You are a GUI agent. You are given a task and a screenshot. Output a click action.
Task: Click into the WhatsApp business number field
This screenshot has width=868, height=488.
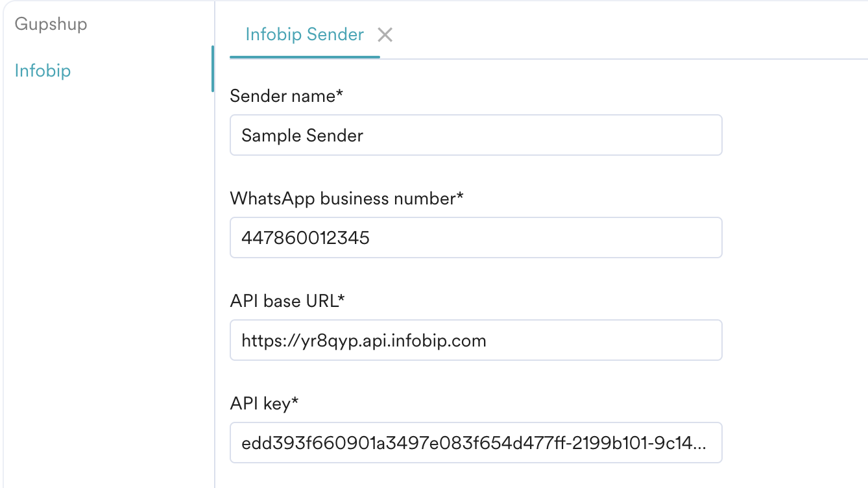tap(476, 238)
